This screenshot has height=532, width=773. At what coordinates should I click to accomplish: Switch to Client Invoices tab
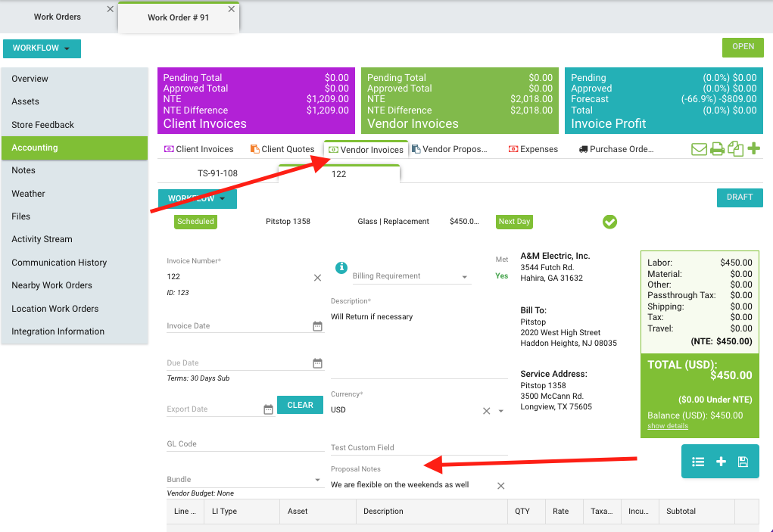click(x=198, y=149)
